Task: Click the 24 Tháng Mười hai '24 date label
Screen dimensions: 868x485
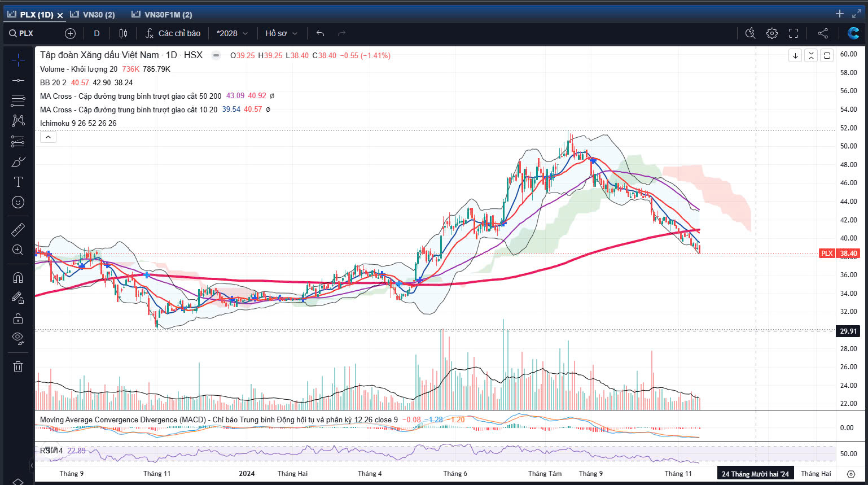Action: 755,474
